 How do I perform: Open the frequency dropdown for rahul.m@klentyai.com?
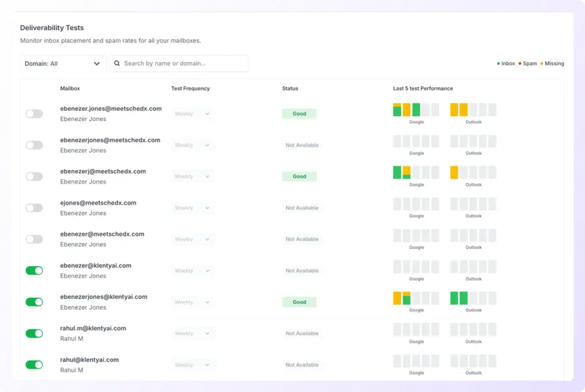191,333
